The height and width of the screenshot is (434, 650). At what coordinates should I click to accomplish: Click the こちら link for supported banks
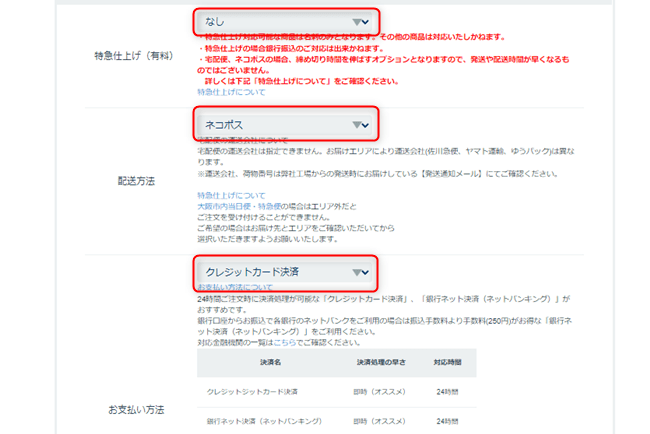click(x=284, y=342)
